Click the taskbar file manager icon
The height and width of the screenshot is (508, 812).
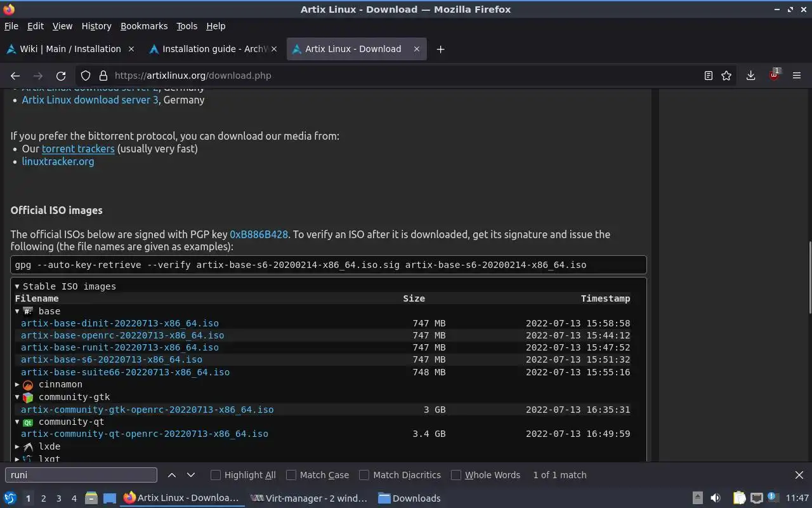pos(91,498)
